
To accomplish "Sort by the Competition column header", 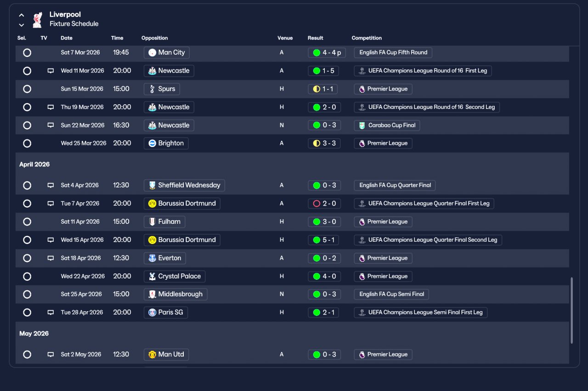I will (367, 38).
